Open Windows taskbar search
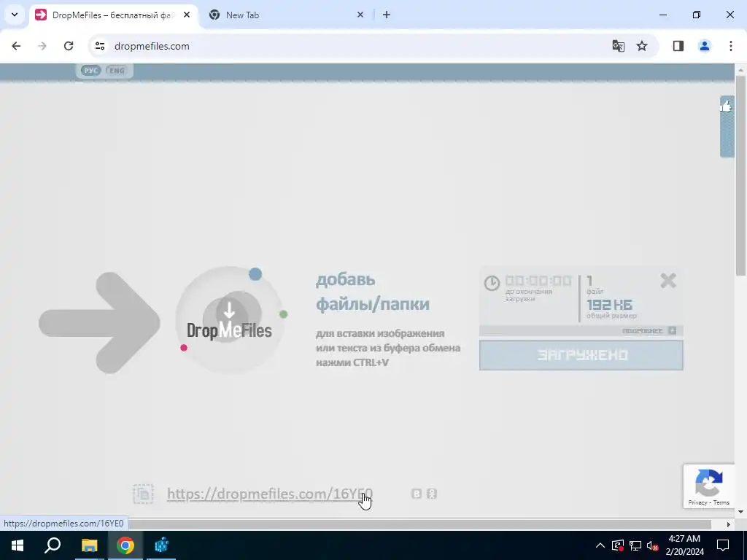This screenshot has width=747, height=560. [53, 545]
